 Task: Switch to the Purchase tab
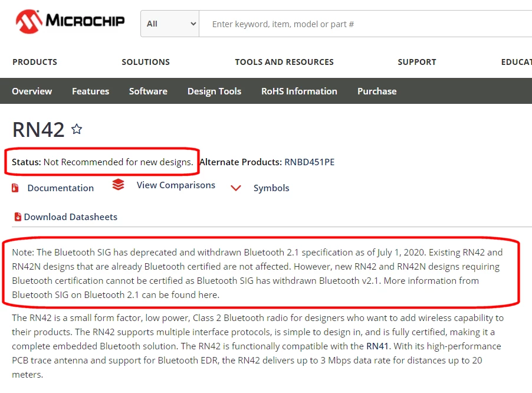click(x=377, y=91)
